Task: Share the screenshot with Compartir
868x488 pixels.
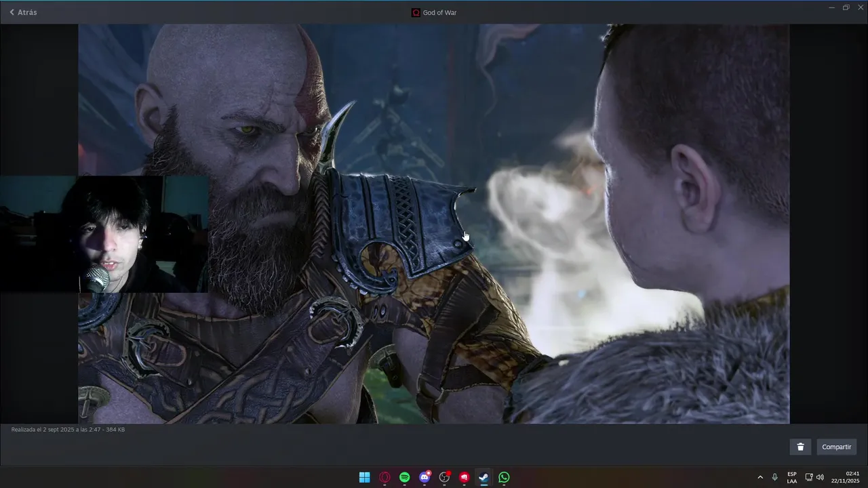Action: click(x=836, y=447)
